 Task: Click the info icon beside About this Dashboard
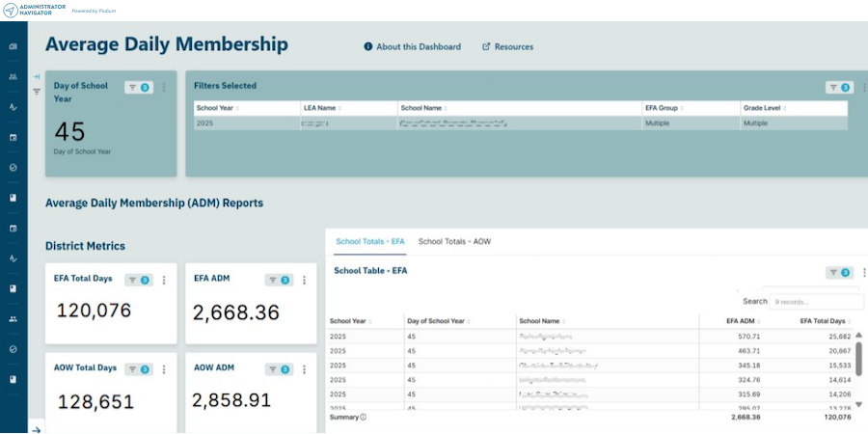tap(368, 46)
